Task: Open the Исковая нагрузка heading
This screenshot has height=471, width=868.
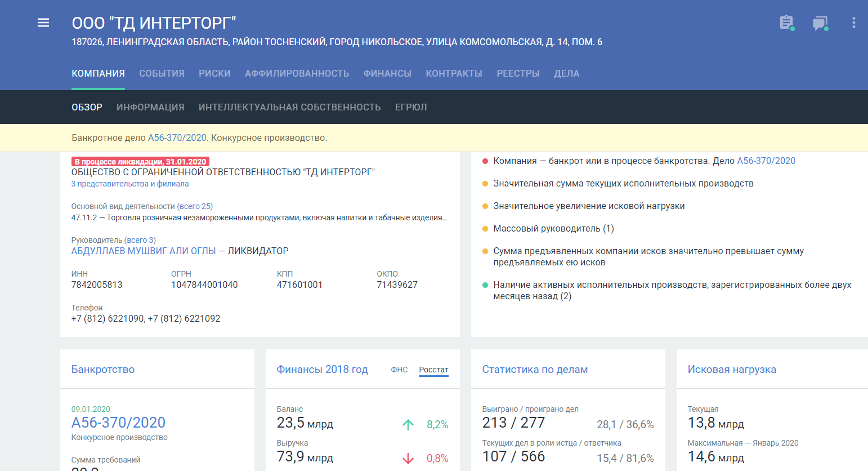Action: 732,370
